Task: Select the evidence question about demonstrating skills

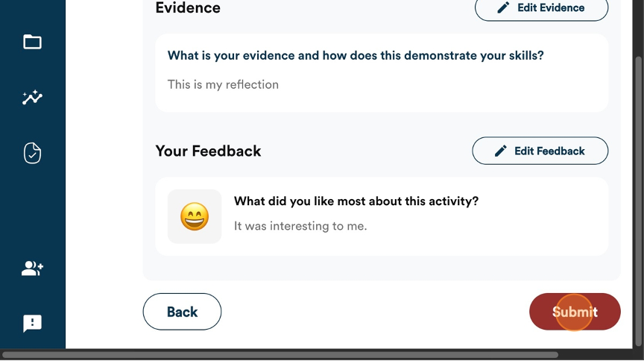Action: click(x=356, y=55)
